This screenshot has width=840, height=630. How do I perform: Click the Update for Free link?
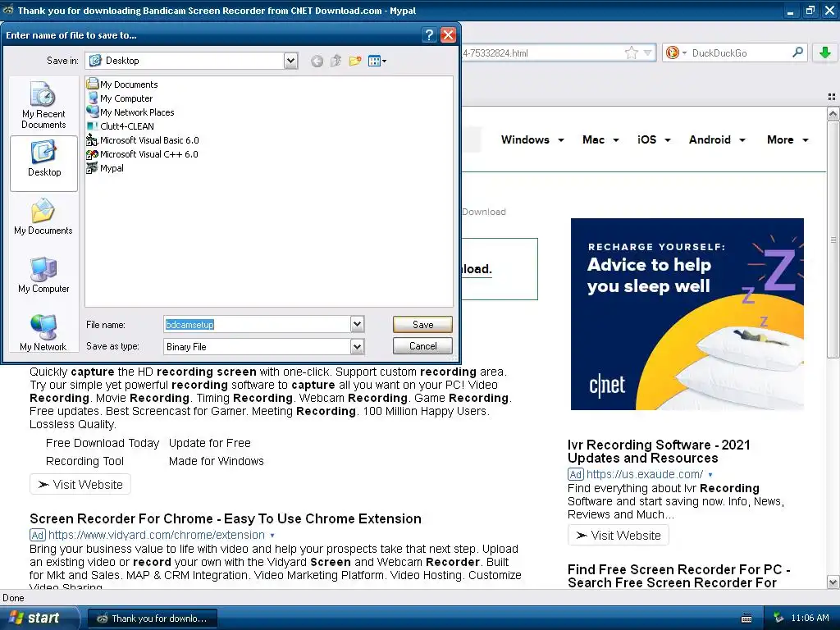pos(209,443)
